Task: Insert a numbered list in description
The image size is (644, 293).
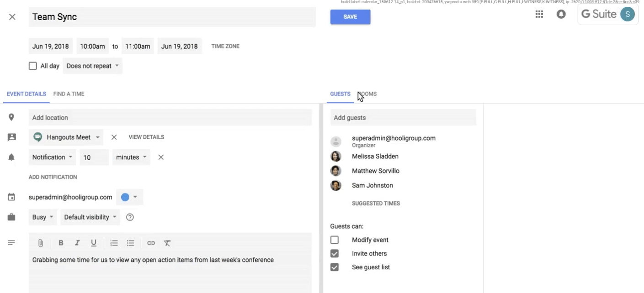Action: [114, 243]
